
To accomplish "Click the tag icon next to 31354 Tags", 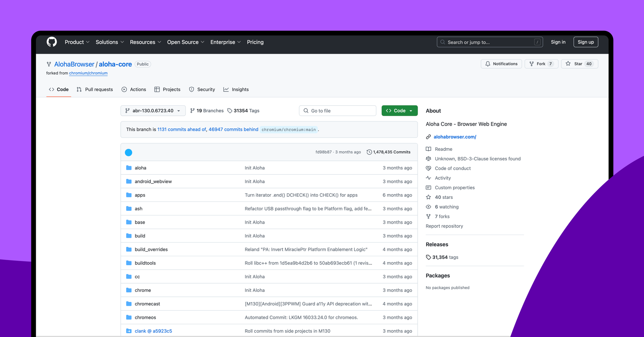I will click(230, 110).
